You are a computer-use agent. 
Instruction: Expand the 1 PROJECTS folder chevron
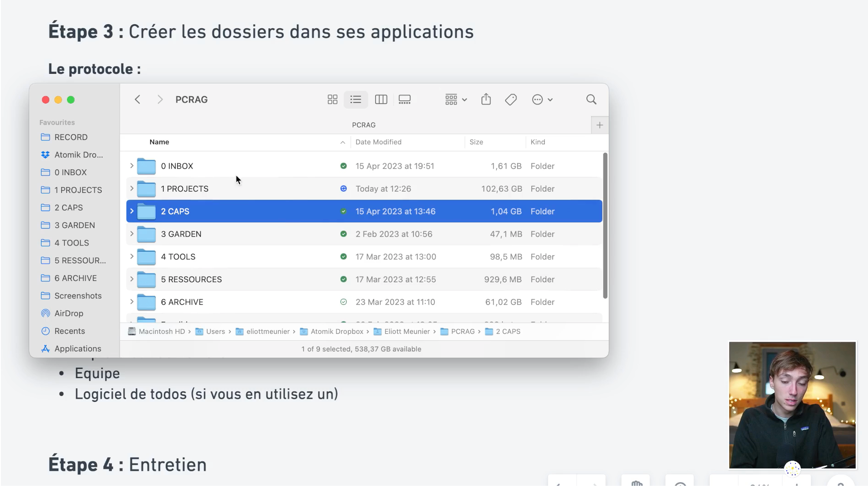pyautogui.click(x=132, y=188)
